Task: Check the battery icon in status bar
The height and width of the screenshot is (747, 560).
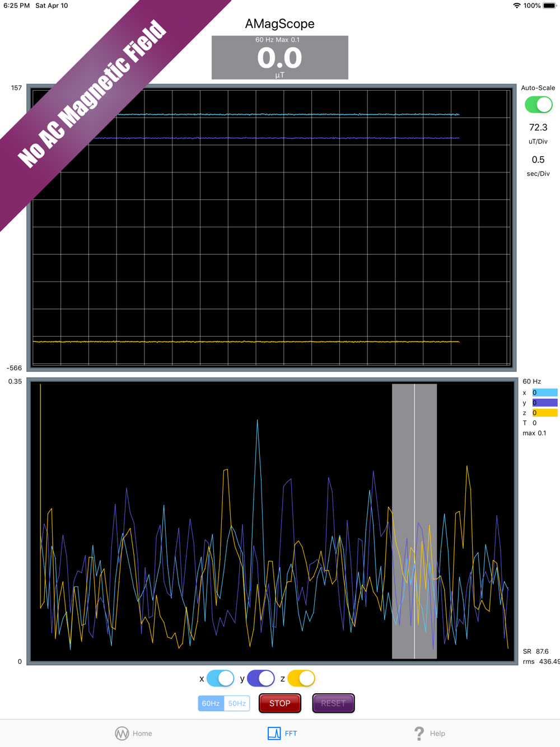Action: (549, 6)
